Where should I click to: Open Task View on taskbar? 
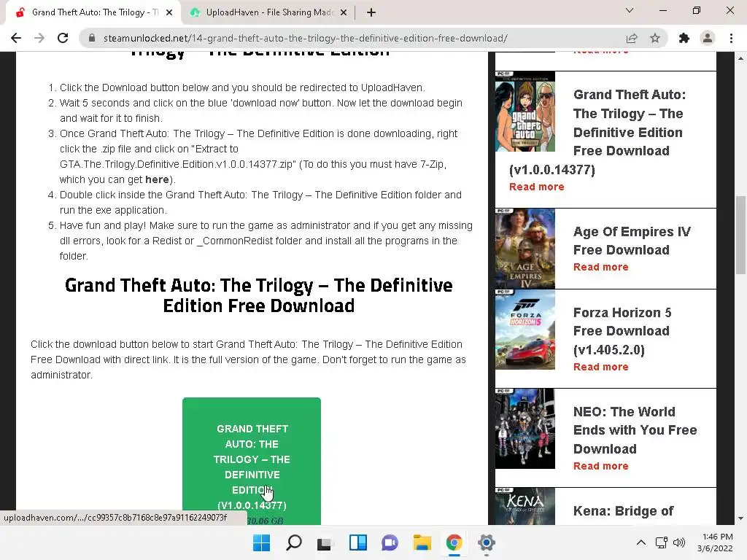point(325,542)
